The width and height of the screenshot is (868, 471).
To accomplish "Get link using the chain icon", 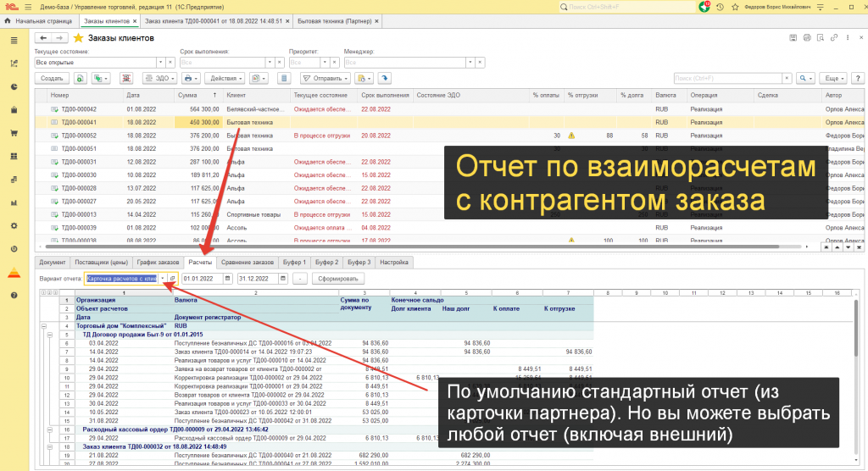I will [x=834, y=37].
